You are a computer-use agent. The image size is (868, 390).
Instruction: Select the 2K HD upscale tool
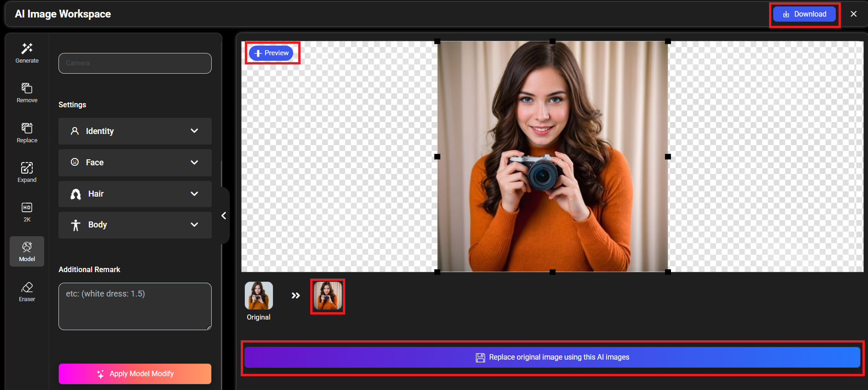click(x=27, y=212)
